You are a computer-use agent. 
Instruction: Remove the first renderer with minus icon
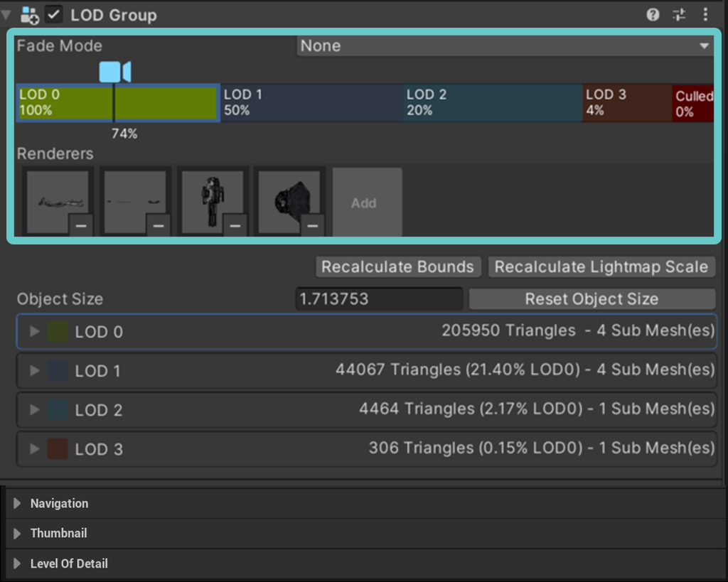81,225
